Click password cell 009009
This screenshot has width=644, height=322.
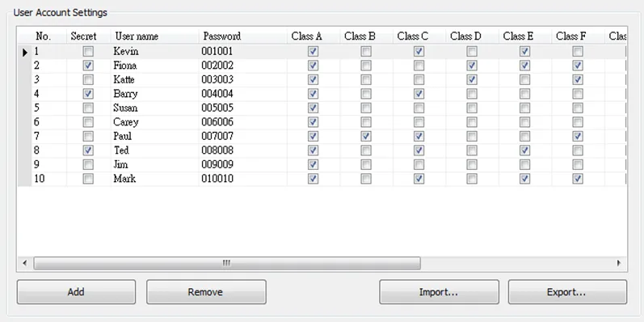pyautogui.click(x=242, y=164)
